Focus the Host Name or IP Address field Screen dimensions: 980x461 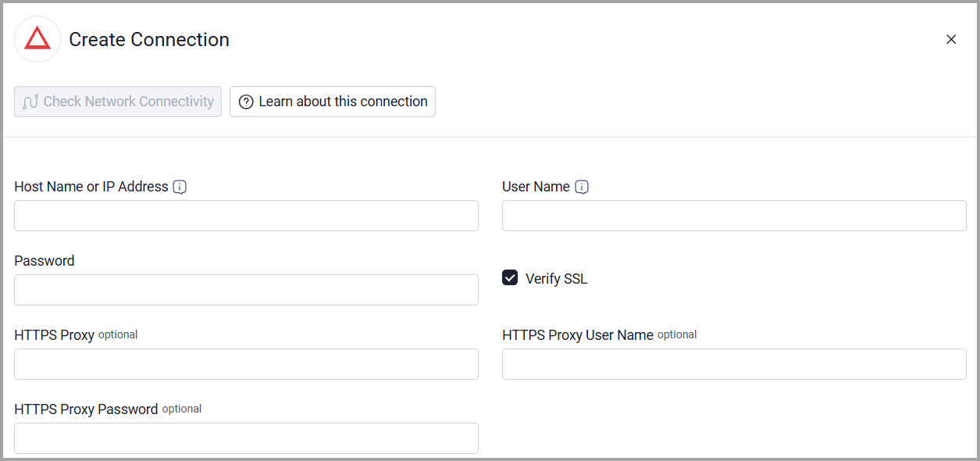[x=246, y=216]
